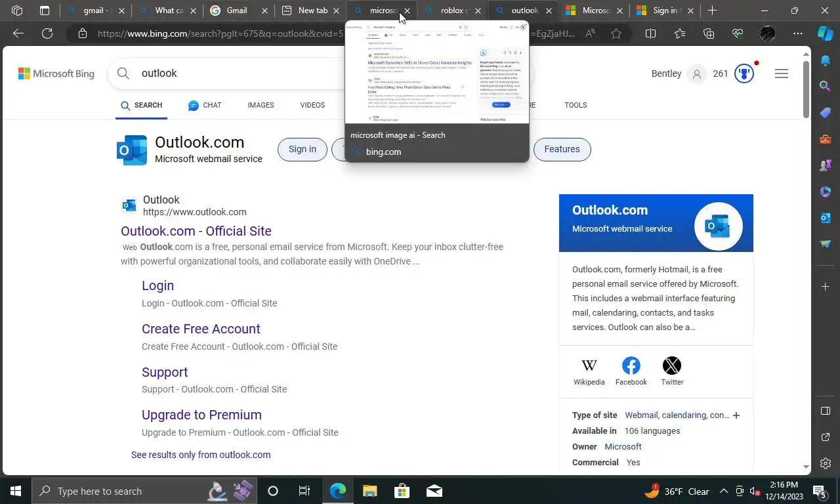Screen dimensions: 840x504
Task: Open link in new window sidebar icon
Action: coord(826,437)
